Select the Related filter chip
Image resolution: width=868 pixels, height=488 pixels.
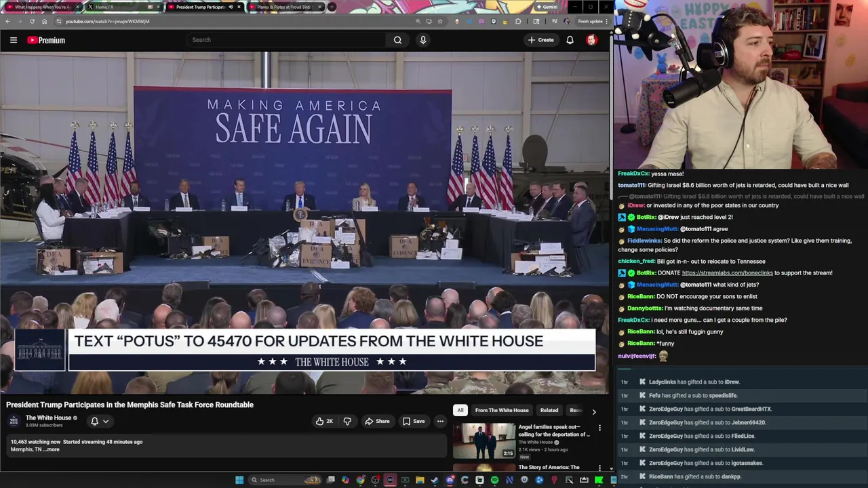549,410
